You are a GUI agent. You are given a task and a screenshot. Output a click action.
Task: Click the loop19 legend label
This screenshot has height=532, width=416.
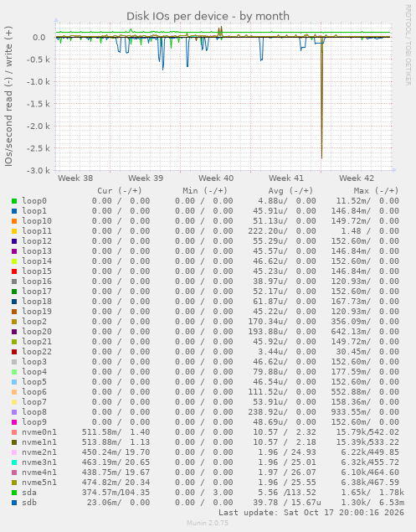[37, 312]
